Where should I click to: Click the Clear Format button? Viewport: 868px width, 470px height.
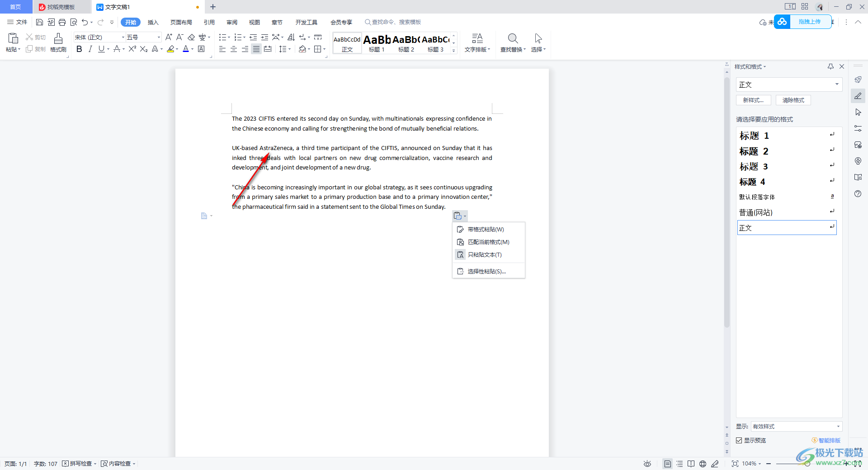point(793,100)
